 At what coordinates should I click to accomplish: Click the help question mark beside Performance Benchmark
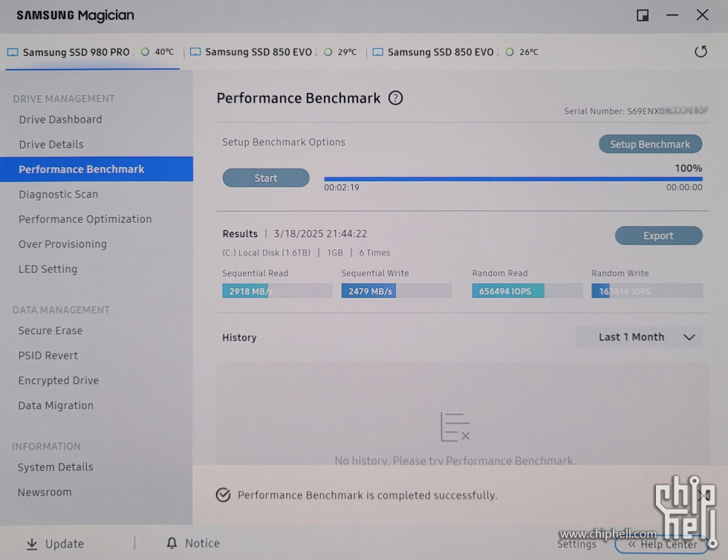(395, 98)
